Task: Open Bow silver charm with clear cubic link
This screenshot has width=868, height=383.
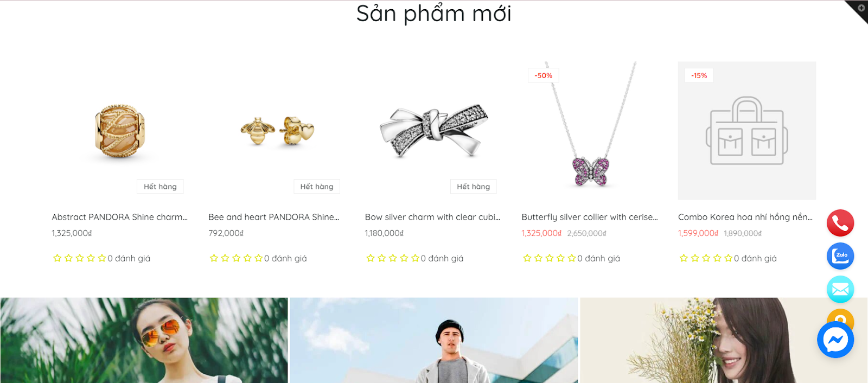Action: pyautogui.click(x=432, y=217)
